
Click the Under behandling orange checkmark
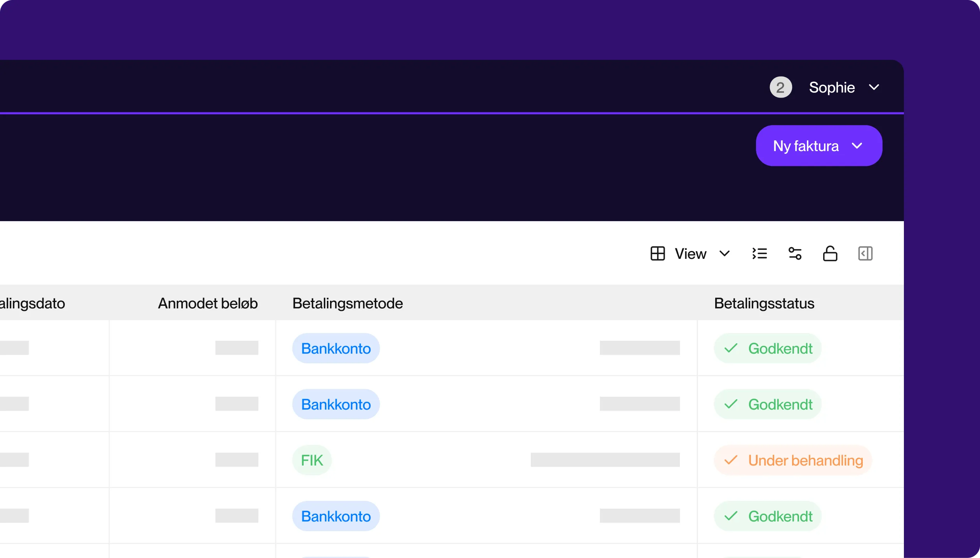click(731, 460)
